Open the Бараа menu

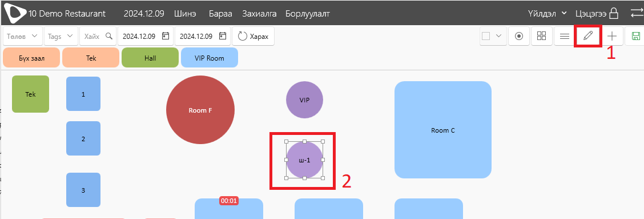[220, 14]
